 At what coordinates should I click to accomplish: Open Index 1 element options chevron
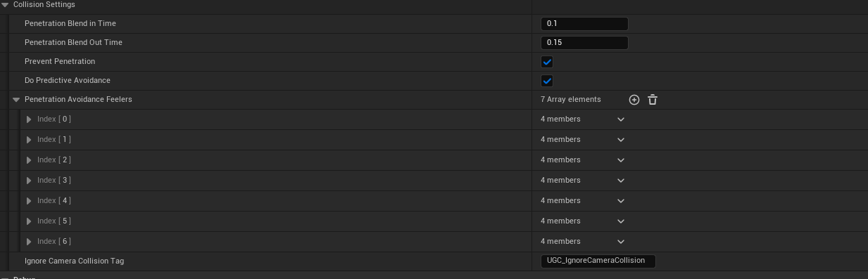(621, 140)
